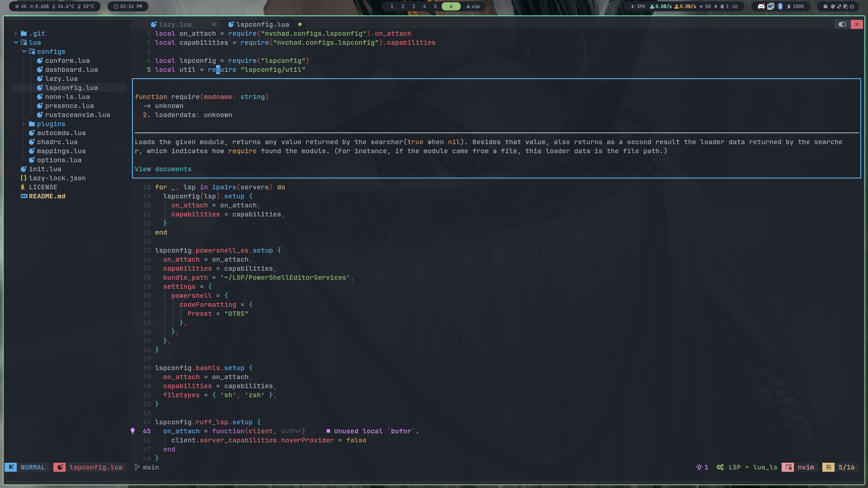This screenshot has width=868, height=488.
Task: Click the nvim folder indicator in statusline
Action: 800,467
